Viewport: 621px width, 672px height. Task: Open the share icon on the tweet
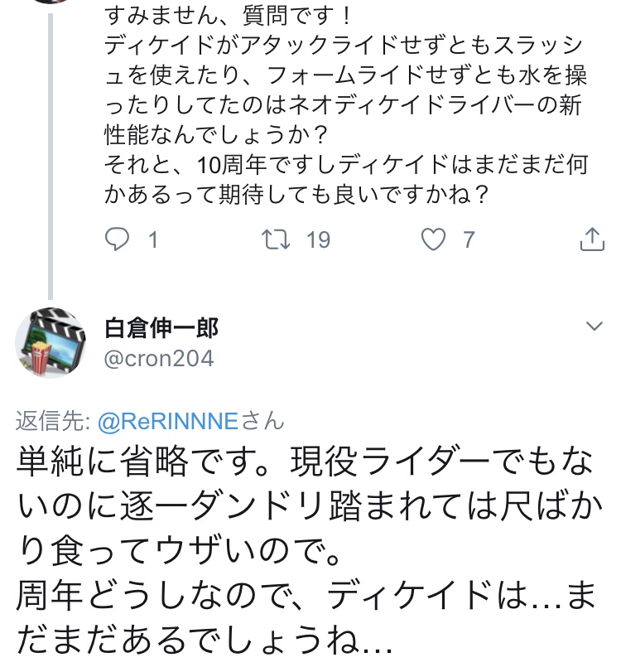pos(590,239)
